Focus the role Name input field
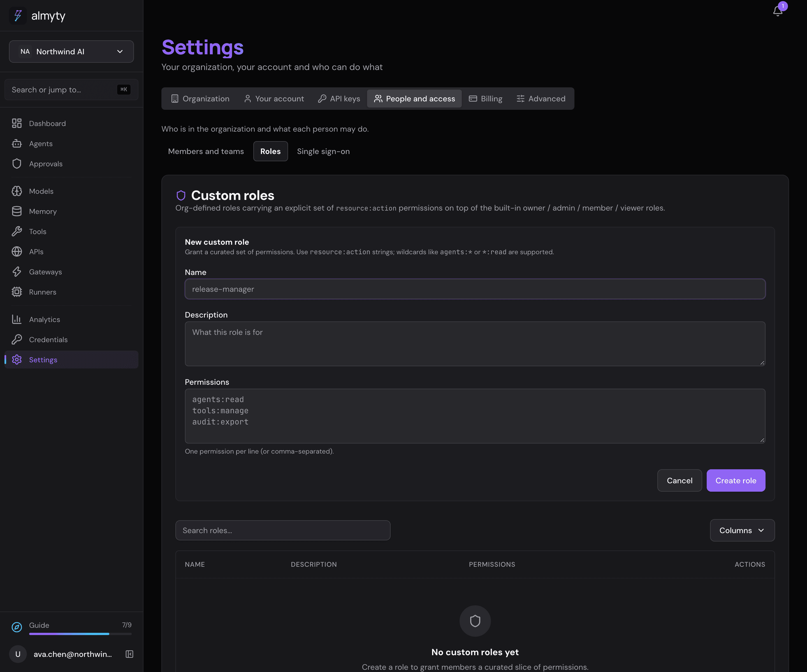 [x=475, y=289]
